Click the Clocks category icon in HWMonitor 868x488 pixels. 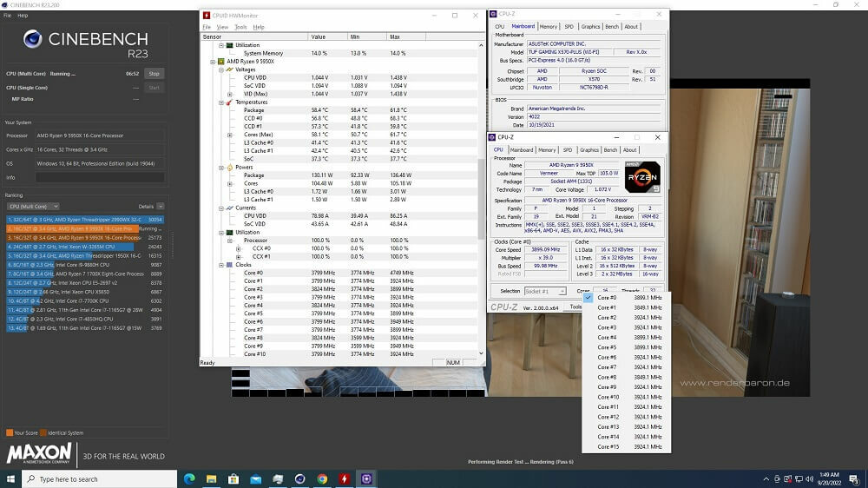point(230,265)
